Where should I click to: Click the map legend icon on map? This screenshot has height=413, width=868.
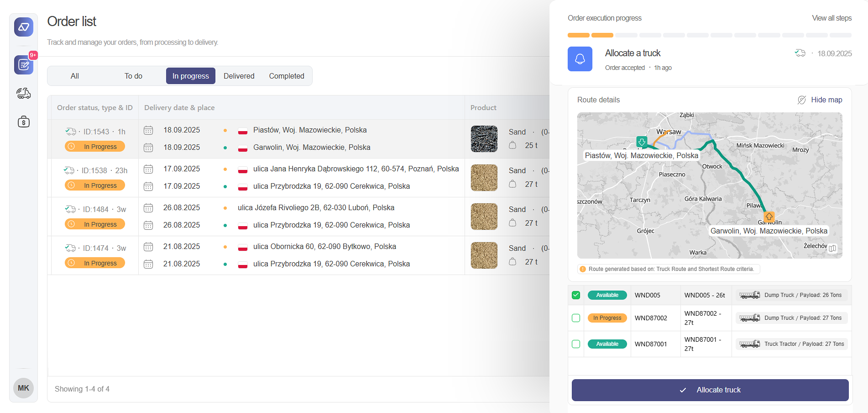coord(832,248)
